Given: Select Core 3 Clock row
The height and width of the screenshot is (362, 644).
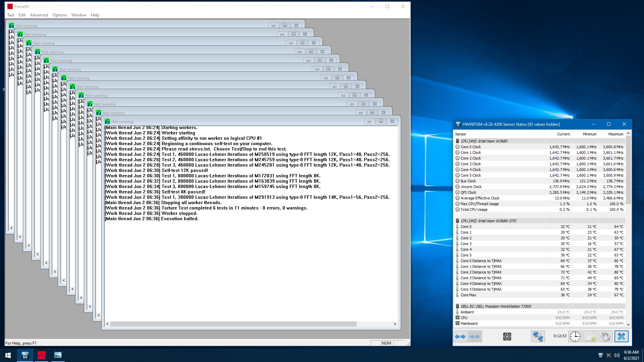Looking at the screenshot, I should (x=539, y=164).
